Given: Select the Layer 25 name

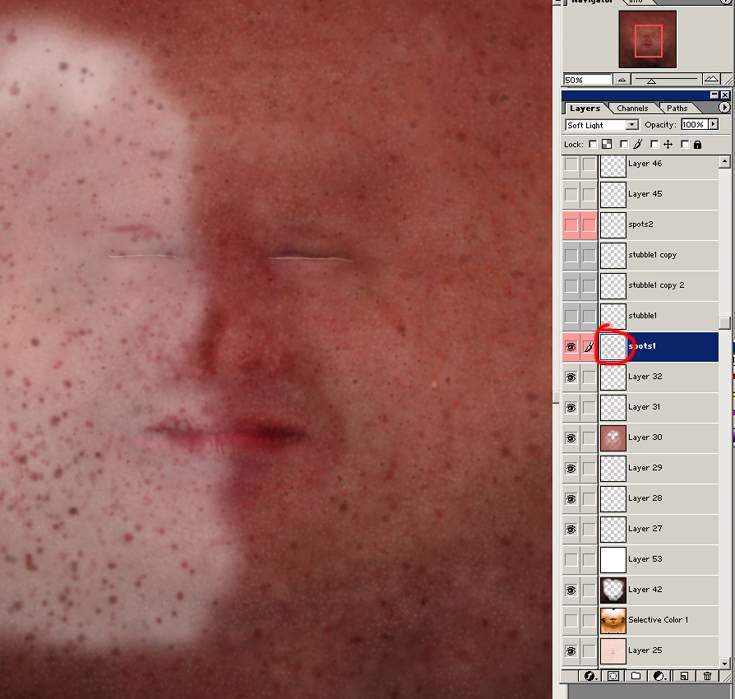Looking at the screenshot, I should click(645, 651).
